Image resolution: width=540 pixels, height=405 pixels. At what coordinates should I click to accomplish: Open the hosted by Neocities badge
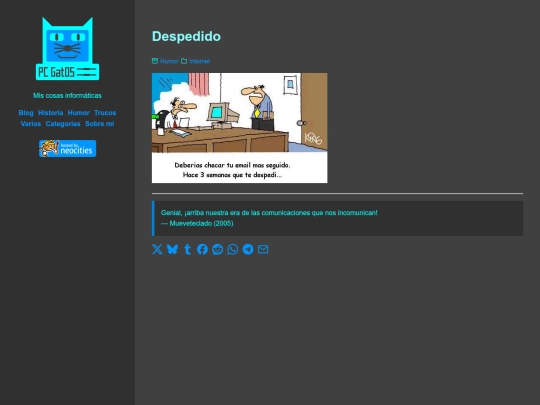[x=68, y=148]
